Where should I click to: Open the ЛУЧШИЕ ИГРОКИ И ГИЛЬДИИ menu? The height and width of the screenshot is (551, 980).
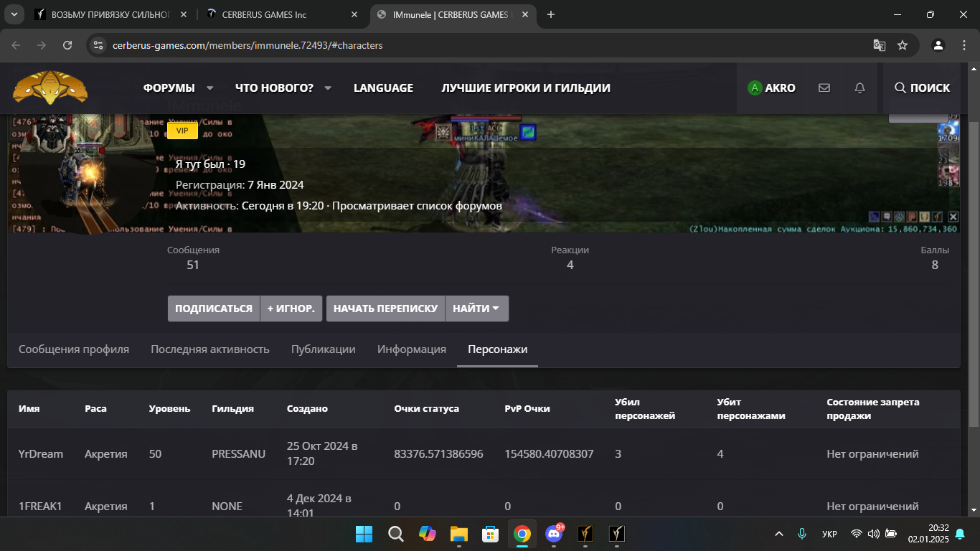(x=526, y=88)
